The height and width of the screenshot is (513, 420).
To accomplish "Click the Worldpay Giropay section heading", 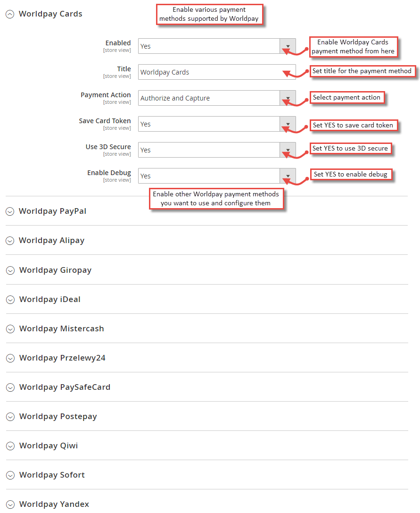I will point(56,270).
